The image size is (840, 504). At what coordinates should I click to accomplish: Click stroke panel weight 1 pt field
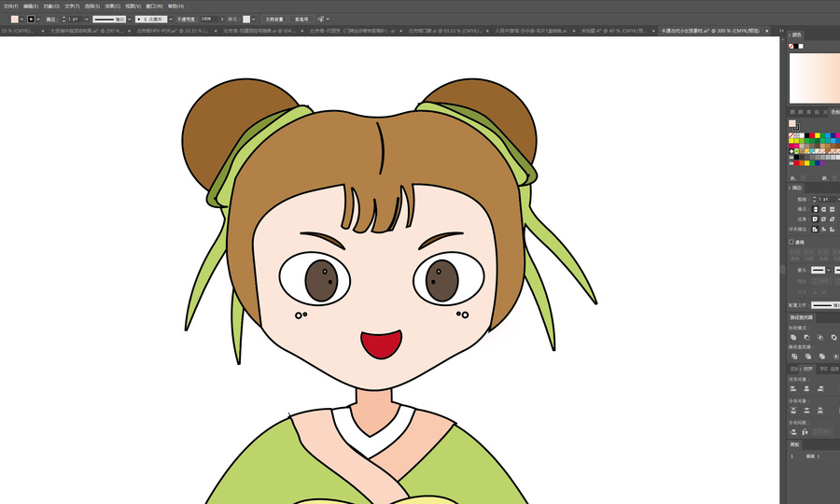(x=827, y=199)
